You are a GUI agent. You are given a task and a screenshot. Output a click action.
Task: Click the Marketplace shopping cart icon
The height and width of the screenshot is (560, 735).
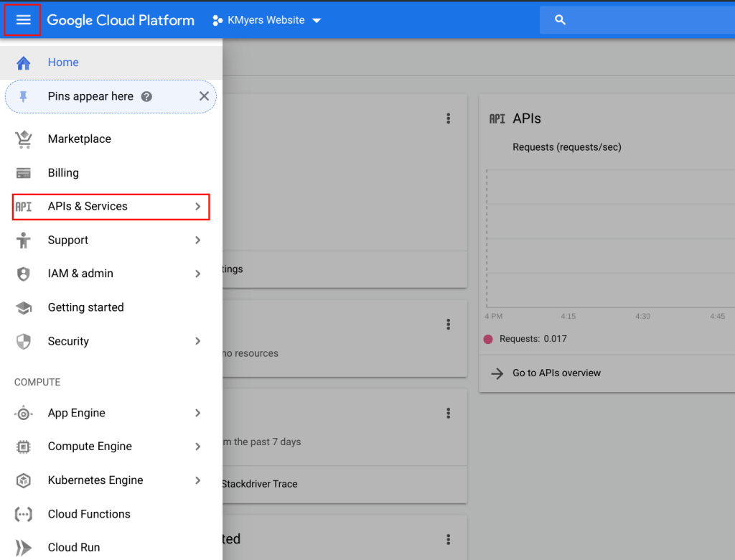coord(24,139)
